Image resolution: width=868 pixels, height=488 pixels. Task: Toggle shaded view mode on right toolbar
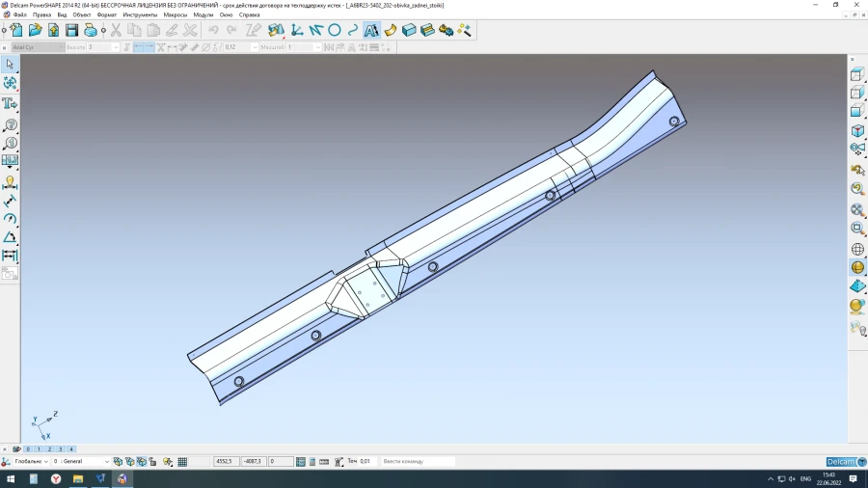pos(856,267)
